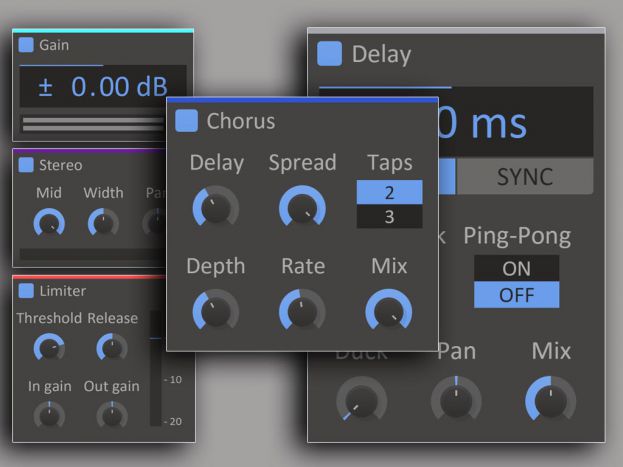Click the Chorus Depth knob
This screenshot has width=623, height=467.
(215, 310)
